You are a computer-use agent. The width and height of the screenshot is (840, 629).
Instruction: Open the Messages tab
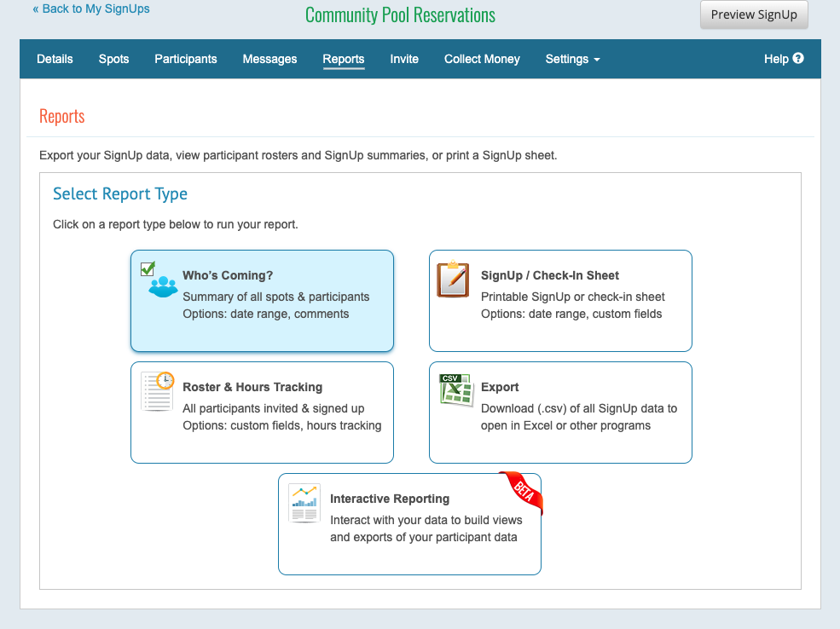coord(269,59)
